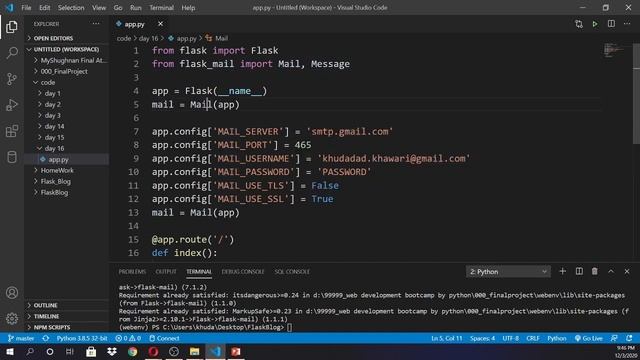
Task: Click the day 16 breadcrumb segment
Action: click(x=149, y=38)
